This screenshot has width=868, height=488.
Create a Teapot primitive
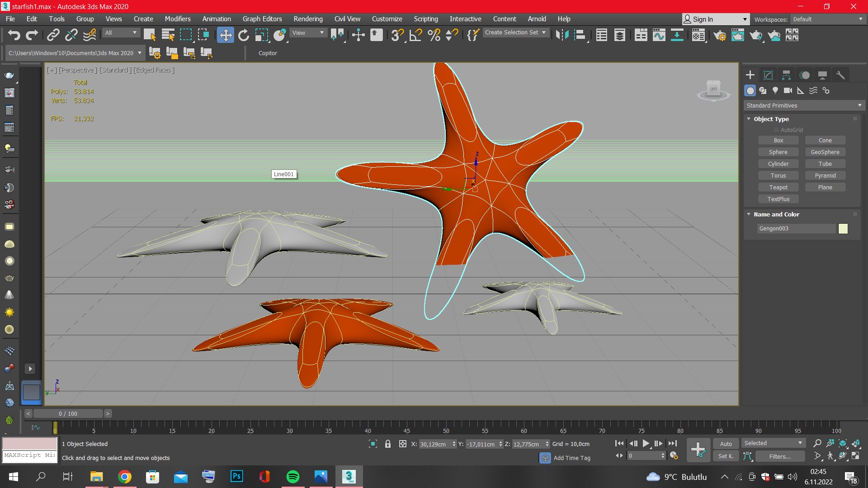coord(778,188)
